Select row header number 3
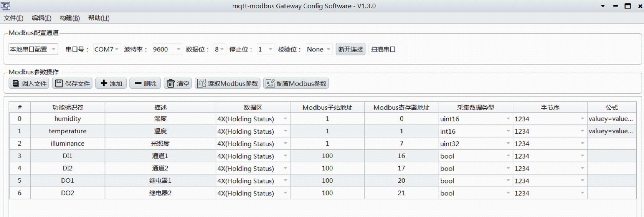Viewport: 644px width, 217px height. click(x=19, y=156)
